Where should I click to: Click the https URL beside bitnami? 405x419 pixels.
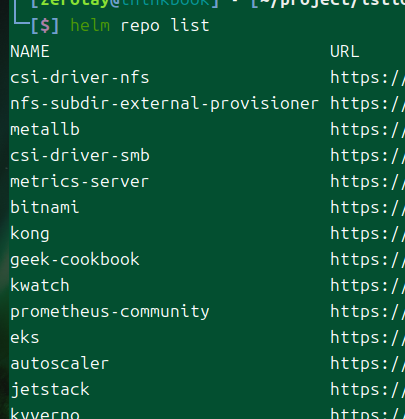point(367,208)
